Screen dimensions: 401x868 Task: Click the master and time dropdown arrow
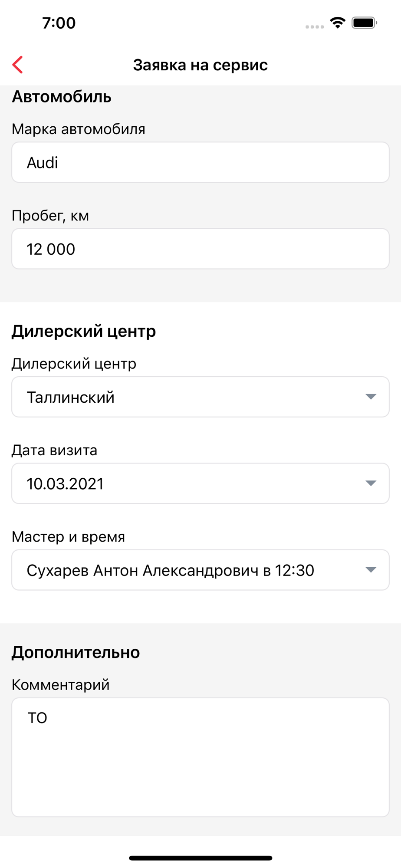[370, 570]
